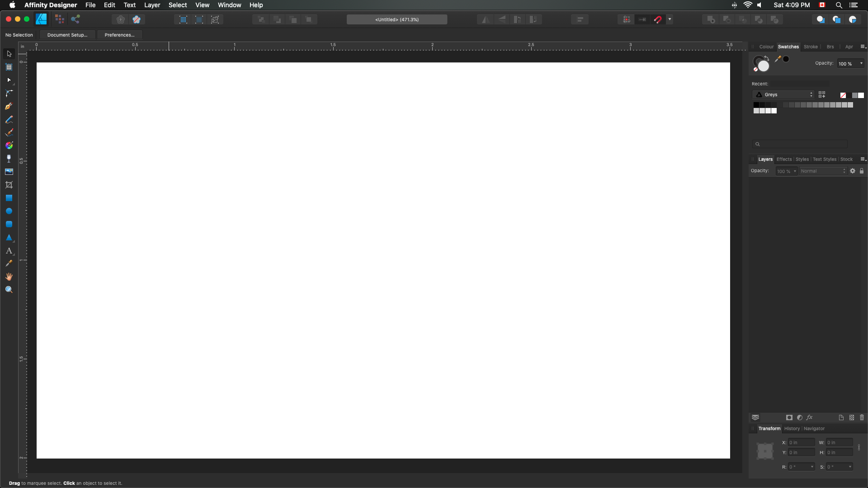868x488 pixels.
Task: Open layer effects fx button
Action: click(810, 418)
